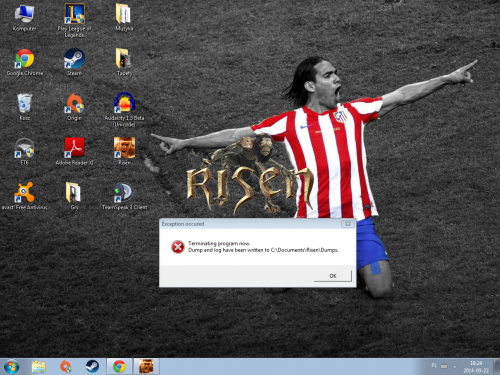
Task: Click the Steam icon in the taskbar
Action: pos(92,367)
